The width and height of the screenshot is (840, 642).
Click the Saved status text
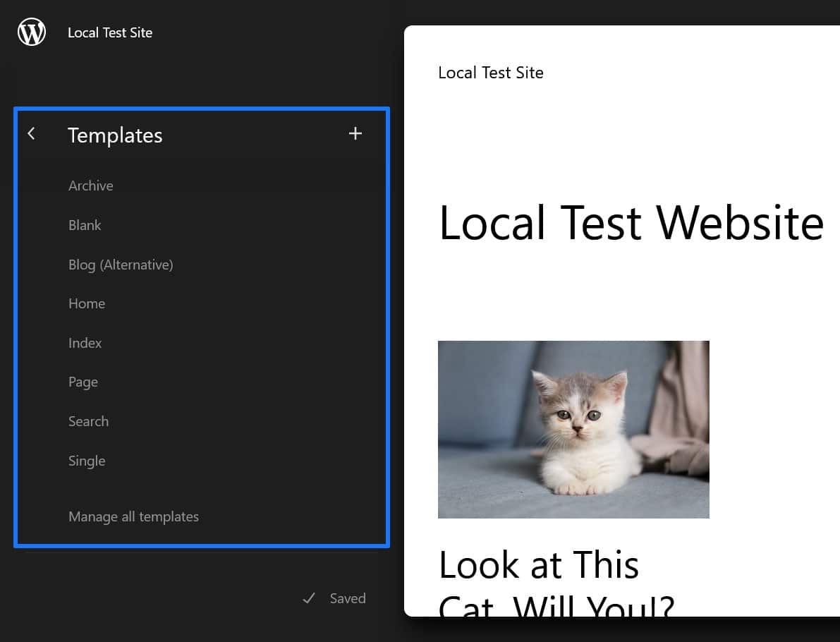[x=348, y=598]
